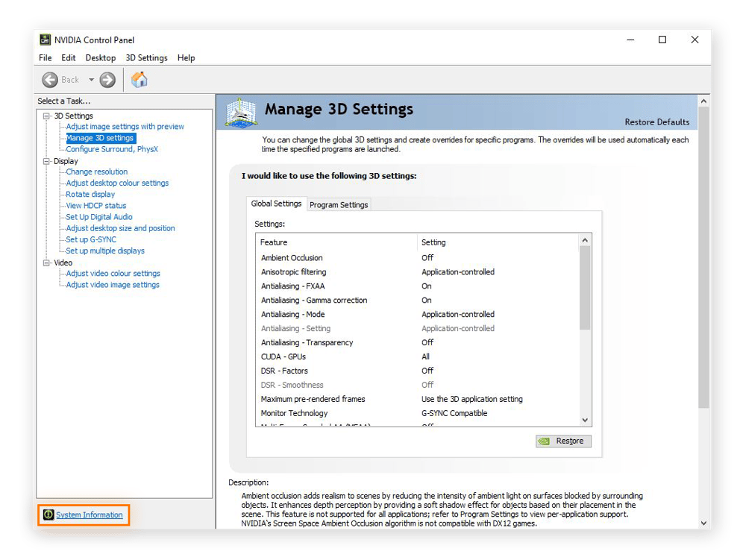Click the Restore button

click(563, 441)
